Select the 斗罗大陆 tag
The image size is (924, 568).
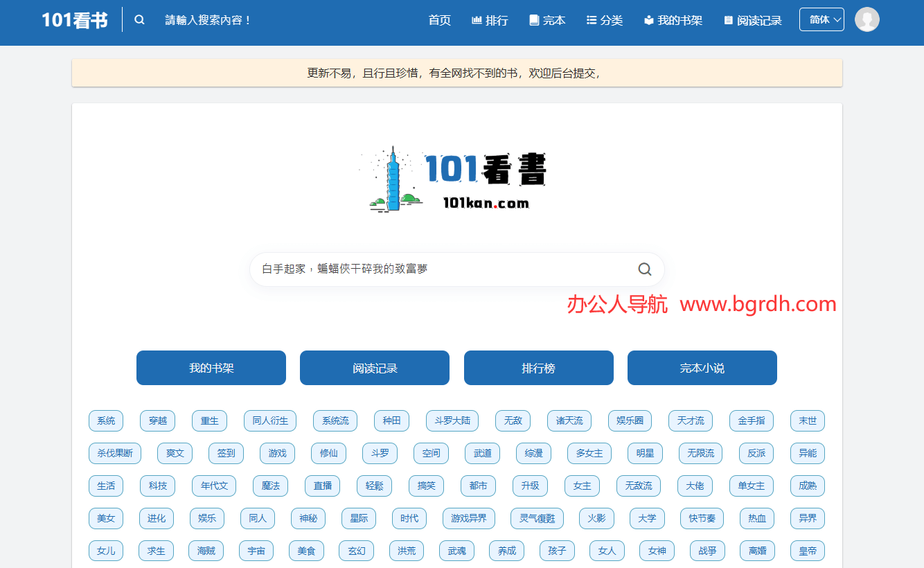452,420
